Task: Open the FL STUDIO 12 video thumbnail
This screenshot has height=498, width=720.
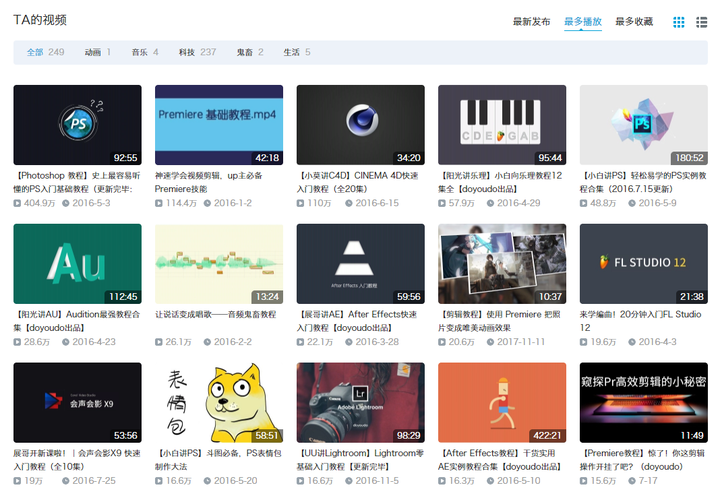Action: [x=644, y=264]
